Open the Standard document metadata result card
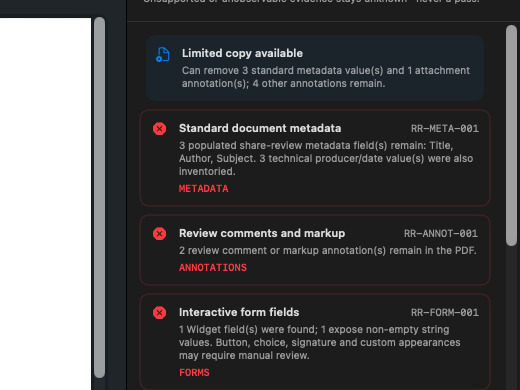The height and width of the screenshot is (390, 520). tap(315, 158)
